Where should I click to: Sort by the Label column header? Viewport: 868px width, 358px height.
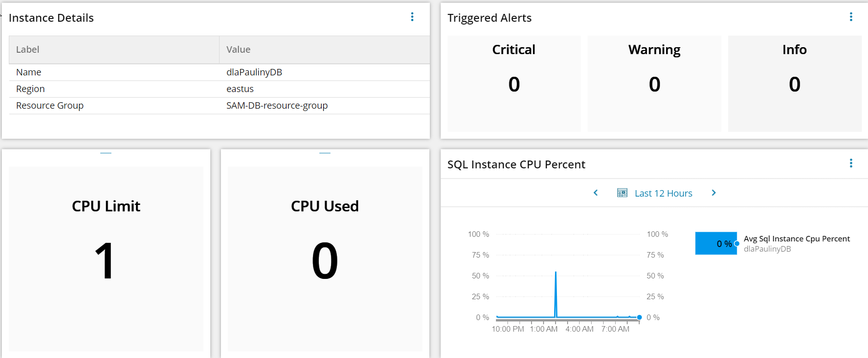(x=28, y=49)
